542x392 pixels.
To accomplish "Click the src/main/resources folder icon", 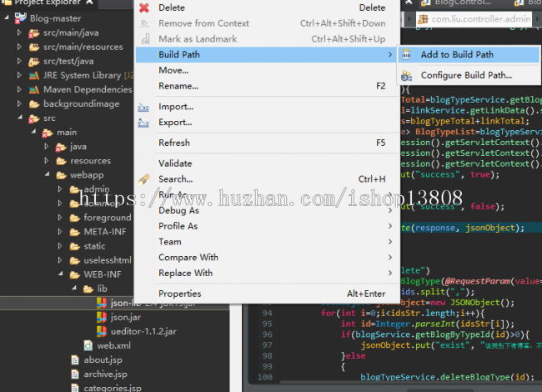I will (x=34, y=47).
